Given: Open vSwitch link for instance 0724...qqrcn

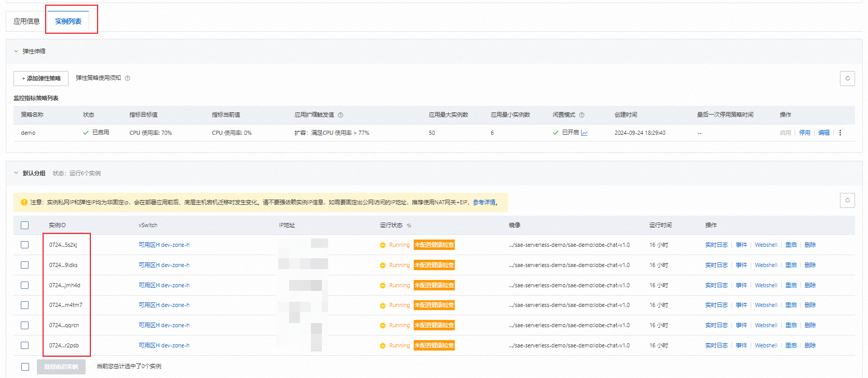Looking at the screenshot, I should (x=164, y=326).
